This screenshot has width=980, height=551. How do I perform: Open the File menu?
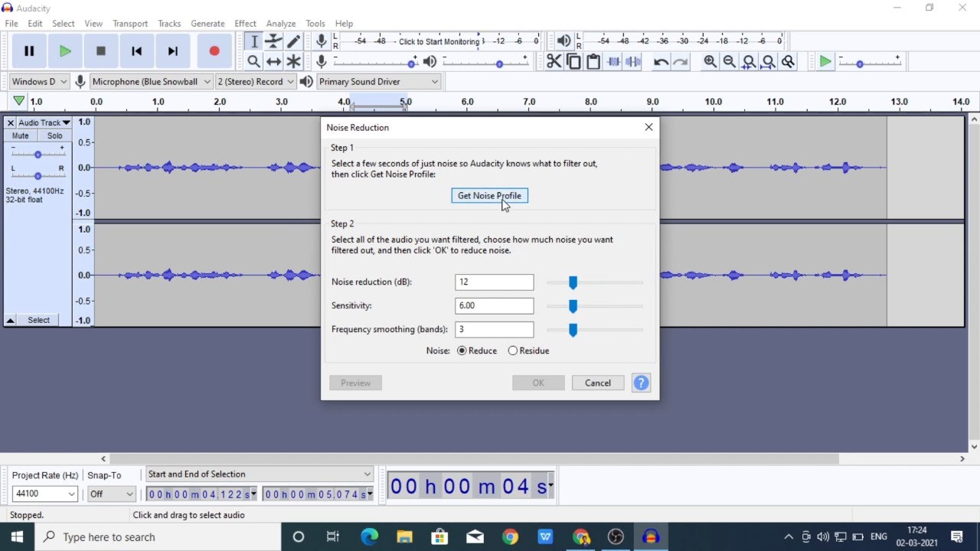pos(11,24)
